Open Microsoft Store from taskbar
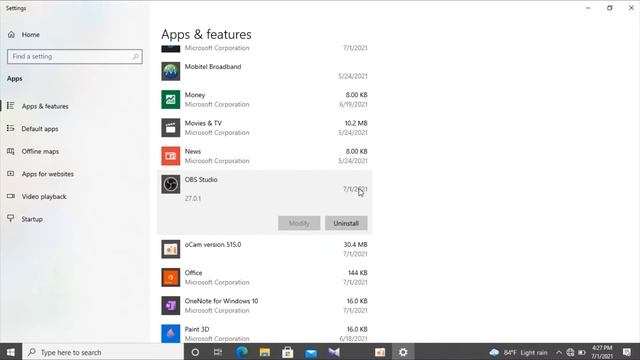 (x=288, y=352)
